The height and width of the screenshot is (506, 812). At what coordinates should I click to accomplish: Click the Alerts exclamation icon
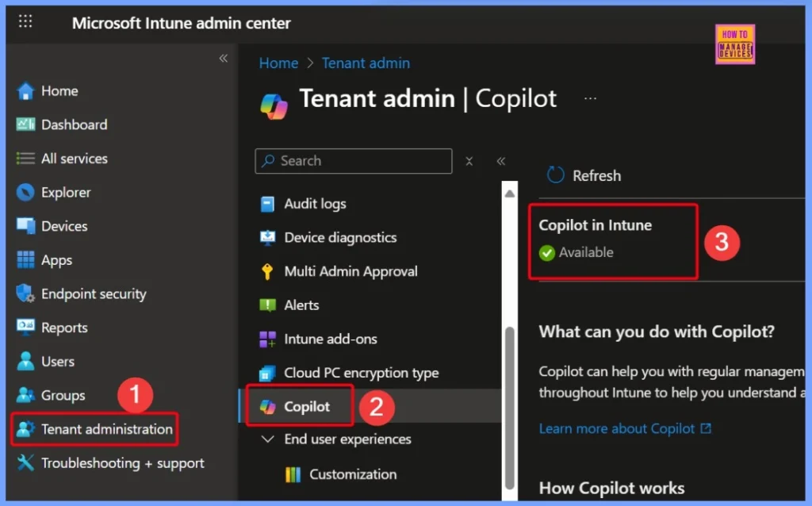point(267,305)
